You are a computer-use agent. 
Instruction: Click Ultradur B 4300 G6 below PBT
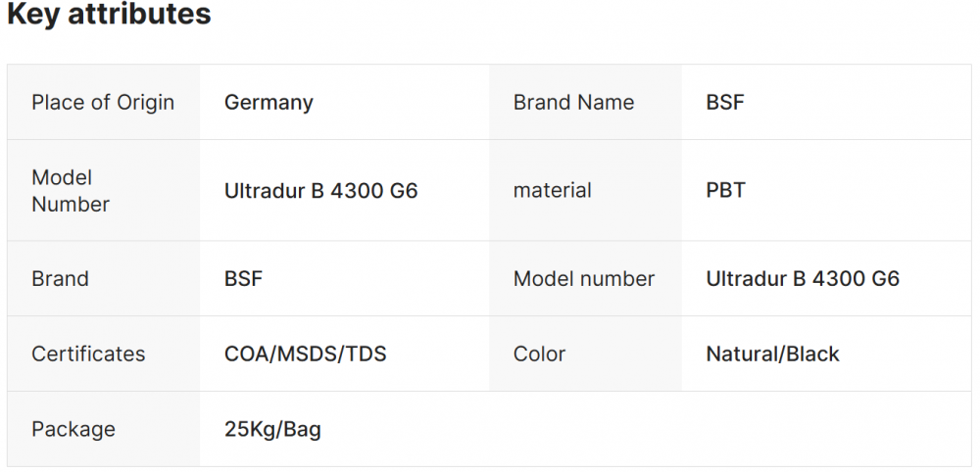(803, 279)
